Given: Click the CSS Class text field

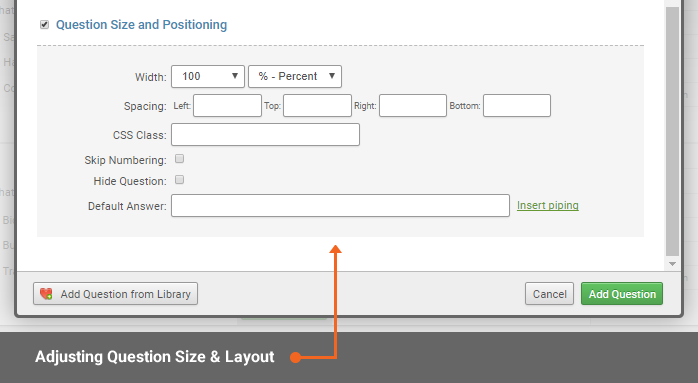Looking at the screenshot, I should pyautogui.click(x=265, y=134).
